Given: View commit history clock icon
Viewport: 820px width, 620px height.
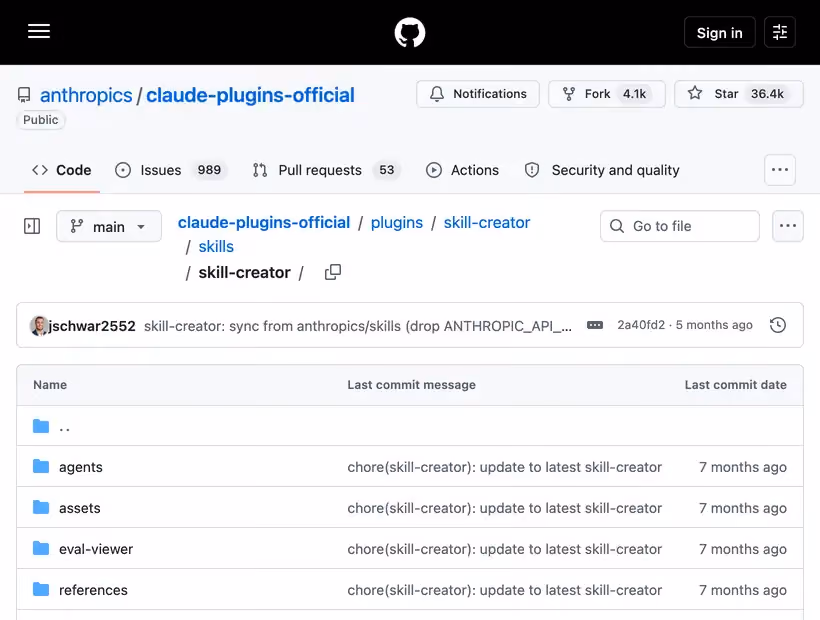Looking at the screenshot, I should click(x=778, y=325).
